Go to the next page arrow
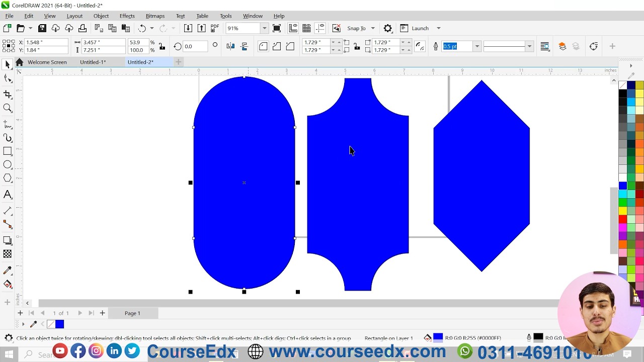The image size is (644, 362). [x=79, y=313]
